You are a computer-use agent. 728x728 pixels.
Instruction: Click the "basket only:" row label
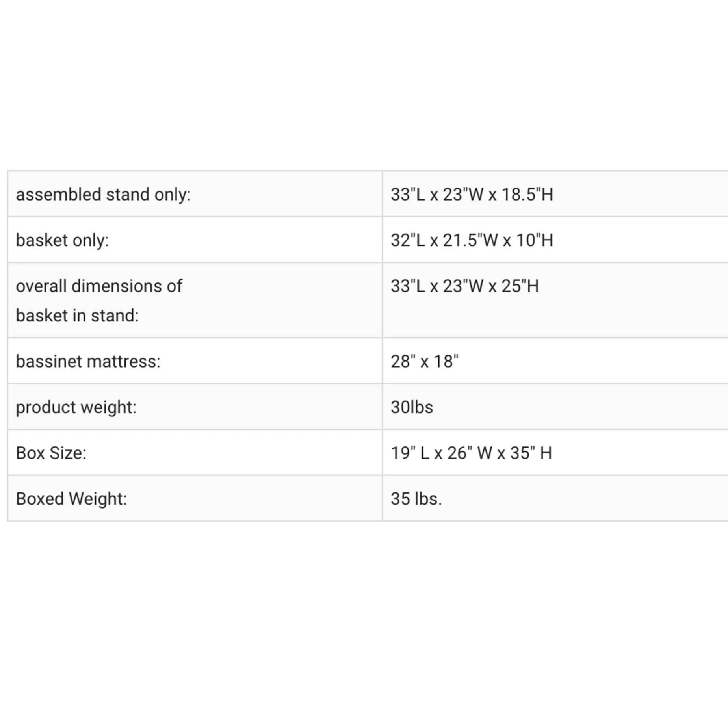[x=62, y=240]
